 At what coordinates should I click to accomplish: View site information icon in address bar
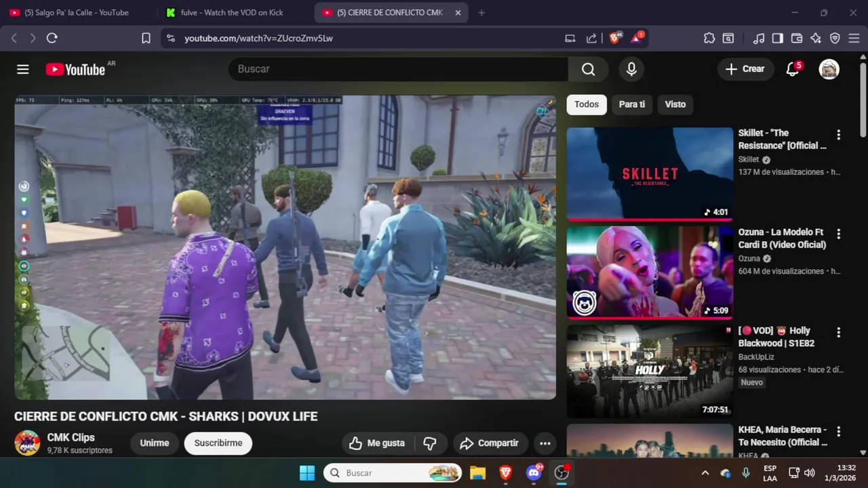pos(170,39)
